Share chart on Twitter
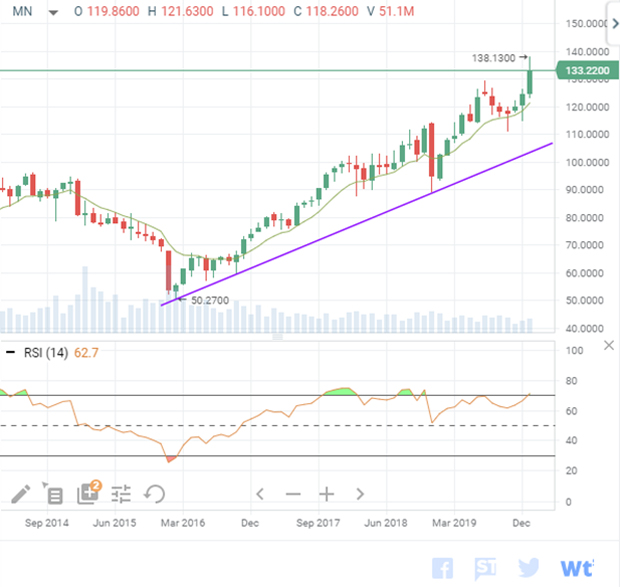 [529, 568]
